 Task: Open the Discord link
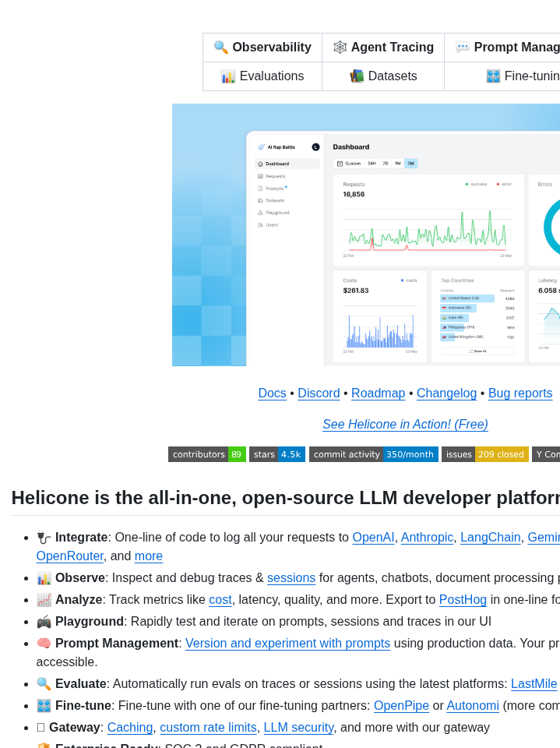(319, 393)
